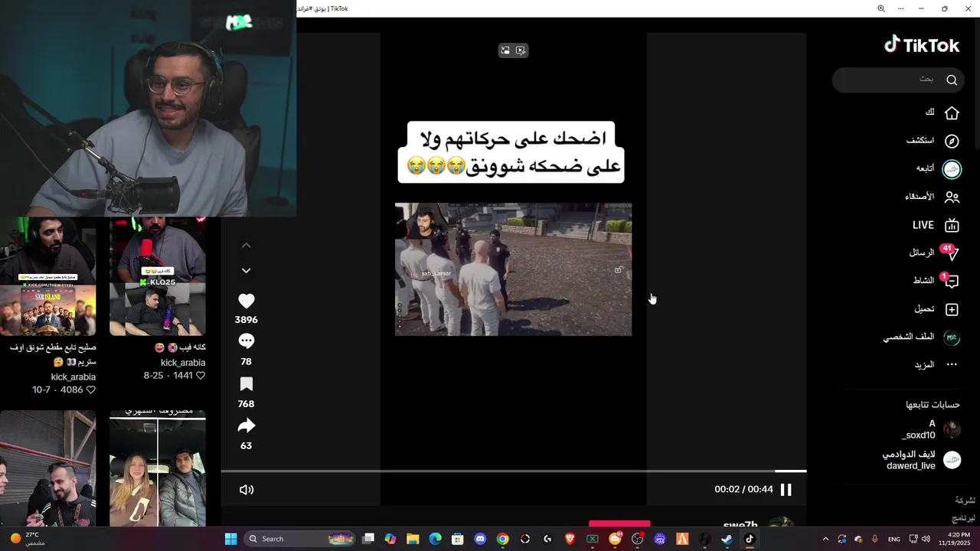Open the SXB Island recommended video thumbnail
Screen dimensions: 980x551
point(47,276)
